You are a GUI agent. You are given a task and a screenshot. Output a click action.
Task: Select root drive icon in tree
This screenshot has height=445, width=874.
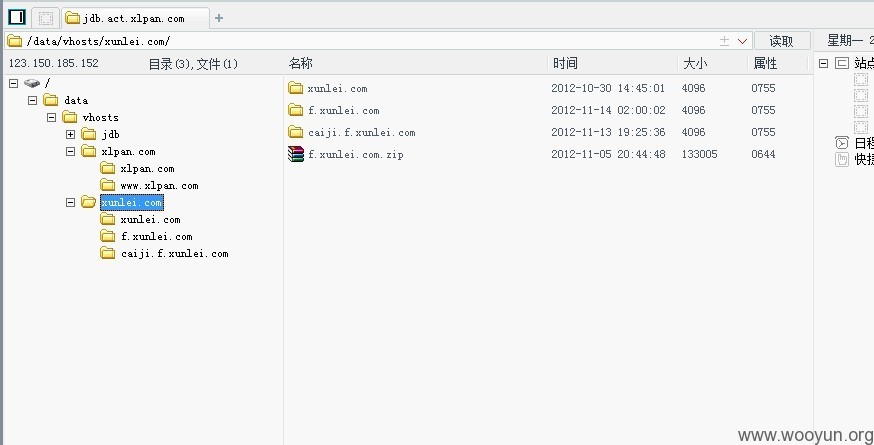tap(32, 83)
